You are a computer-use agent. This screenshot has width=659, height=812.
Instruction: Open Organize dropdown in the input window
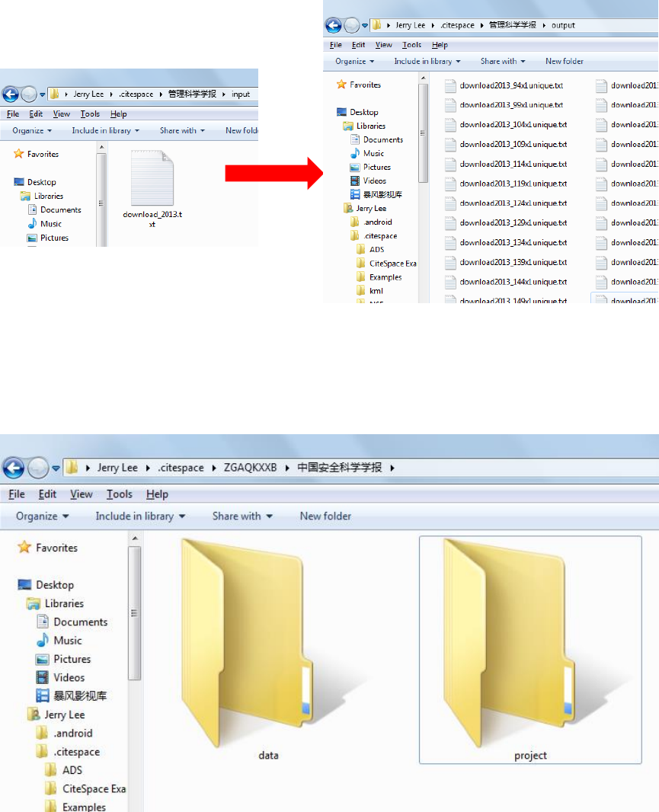click(32, 130)
